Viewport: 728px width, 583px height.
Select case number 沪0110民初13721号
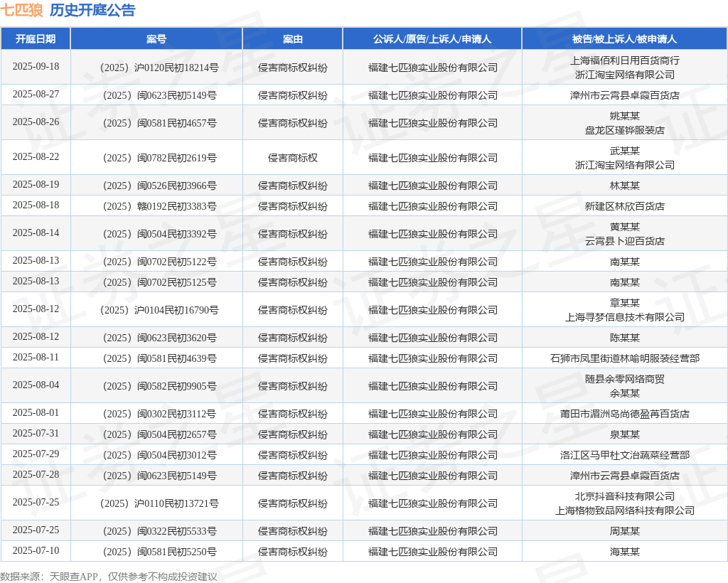tap(159, 503)
